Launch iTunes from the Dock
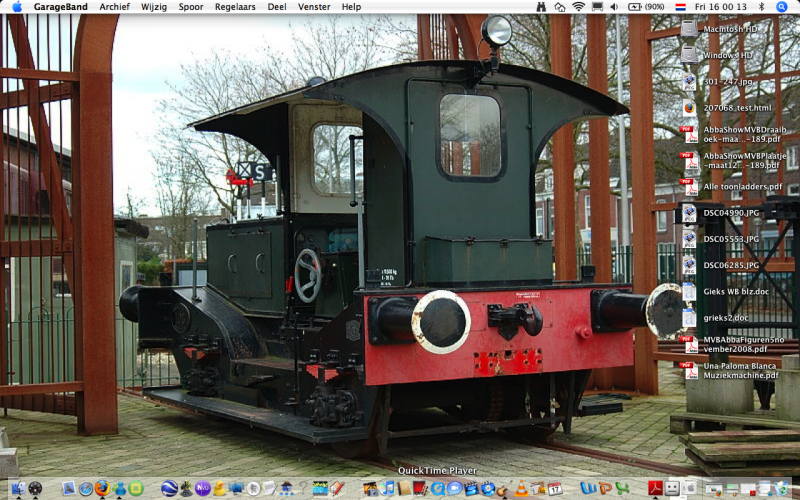Screen dimensions: 800x500 point(387,488)
